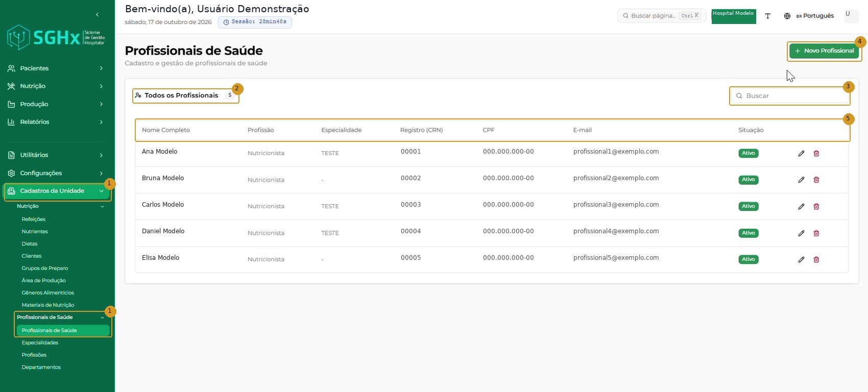Go to Departamentos page

pos(41,367)
